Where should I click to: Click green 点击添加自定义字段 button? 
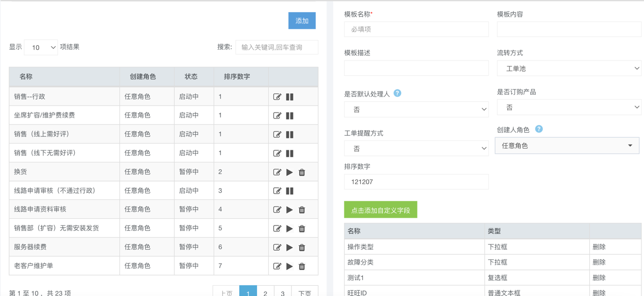[380, 210]
